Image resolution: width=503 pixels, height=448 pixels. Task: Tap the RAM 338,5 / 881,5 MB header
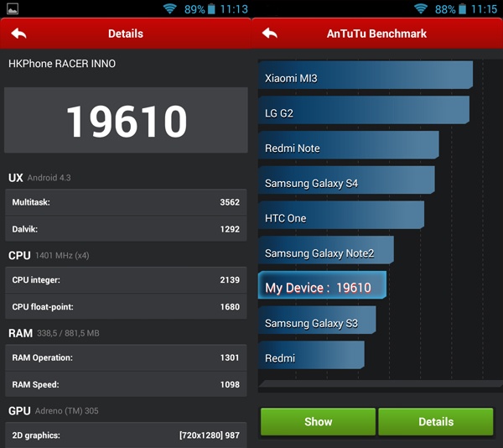click(x=54, y=333)
